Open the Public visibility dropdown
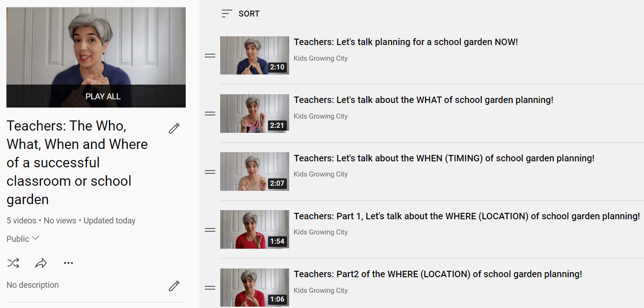This screenshot has width=644, height=308. coord(23,239)
